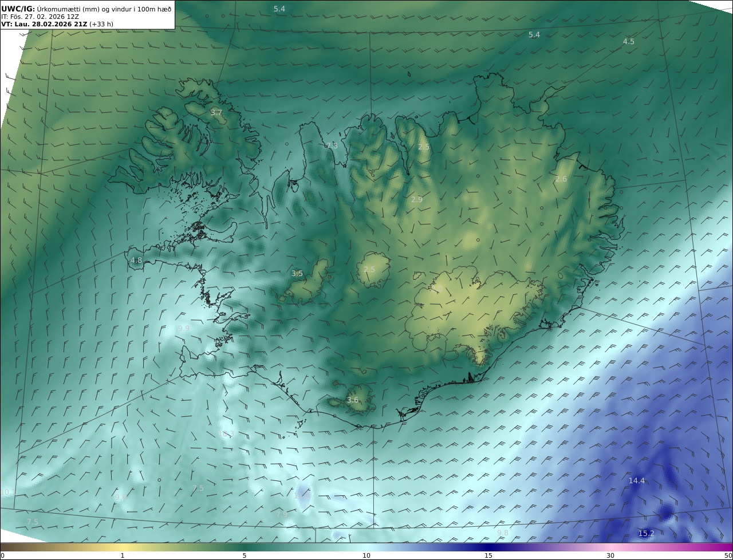Pick the yellow color scale segment above 1

[x=123, y=547]
